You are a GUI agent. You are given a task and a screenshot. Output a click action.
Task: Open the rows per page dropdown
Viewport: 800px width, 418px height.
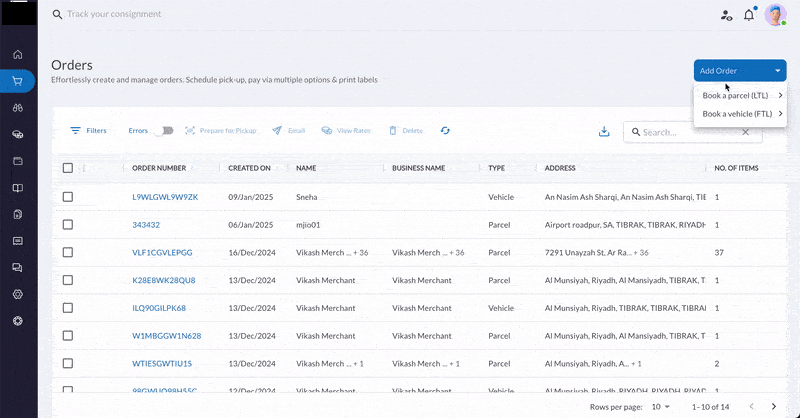point(661,407)
